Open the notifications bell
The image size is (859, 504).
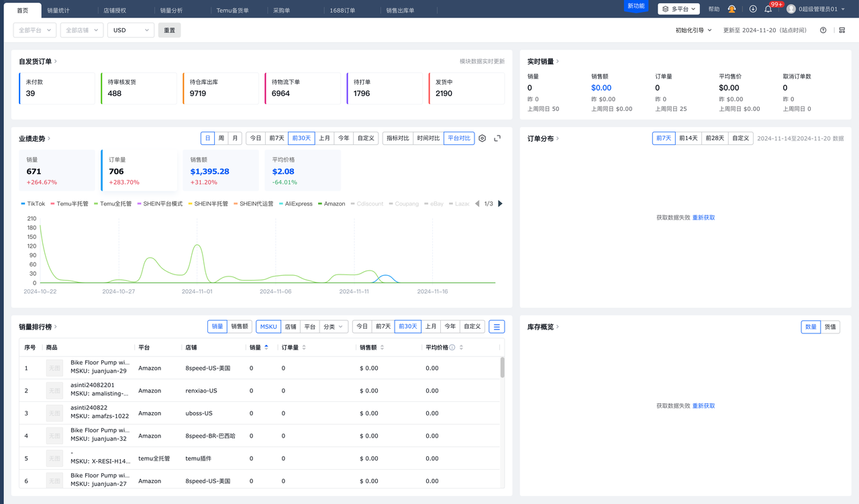[768, 9]
